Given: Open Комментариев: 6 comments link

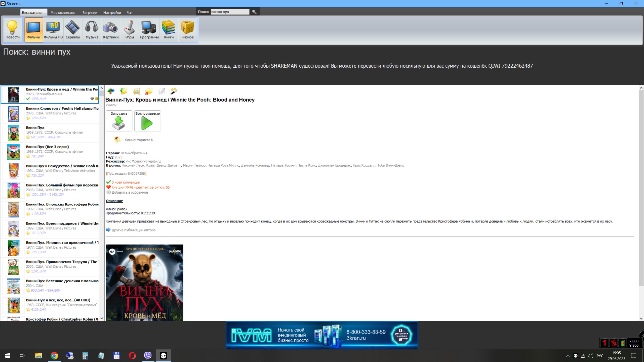Looking at the screenshot, I should point(139,140).
